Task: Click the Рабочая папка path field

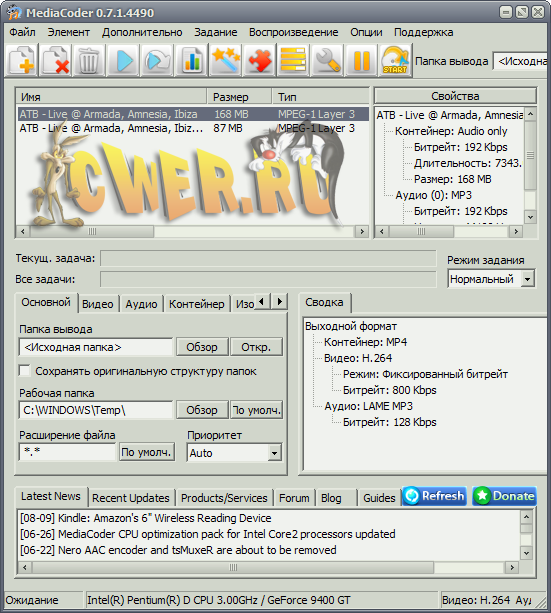Action: click(x=95, y=410)
